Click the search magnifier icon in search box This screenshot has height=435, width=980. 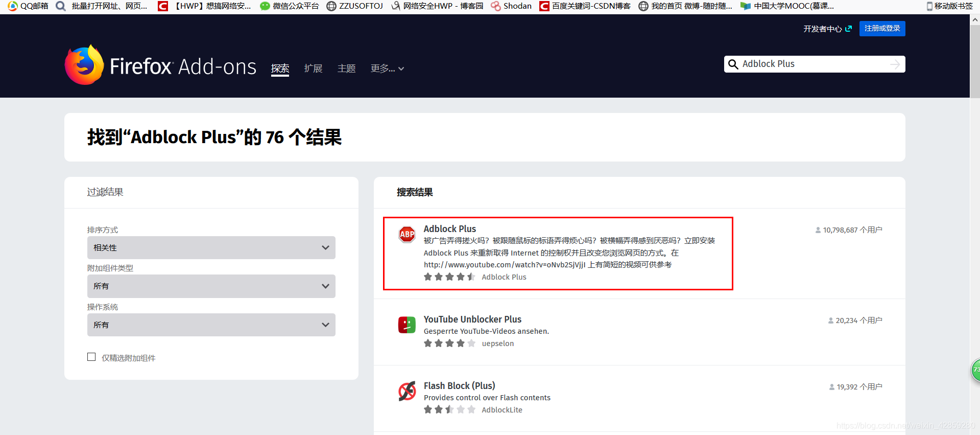[x=733, y=64]
